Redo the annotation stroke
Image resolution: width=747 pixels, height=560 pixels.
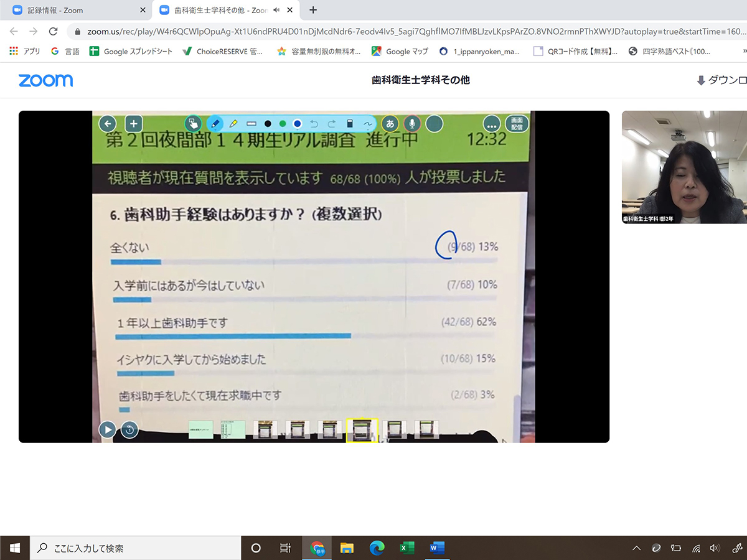click(x=332, y=123)
